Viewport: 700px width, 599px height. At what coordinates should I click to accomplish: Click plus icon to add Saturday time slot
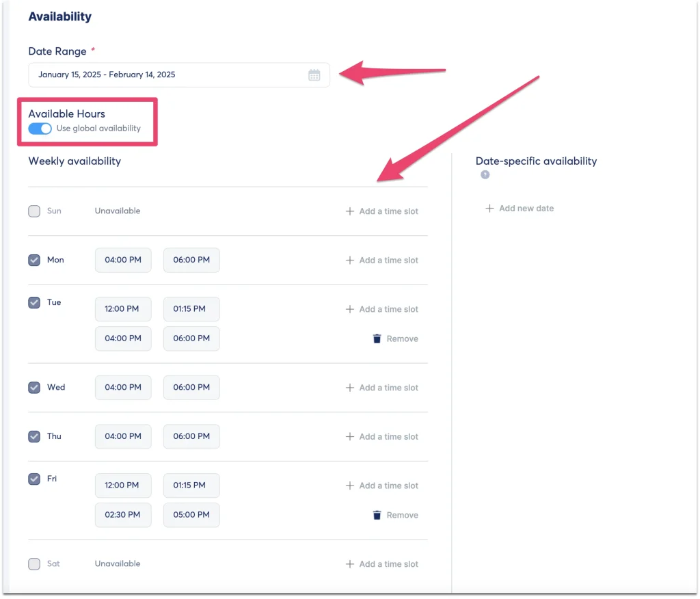(x=350, y=564)
